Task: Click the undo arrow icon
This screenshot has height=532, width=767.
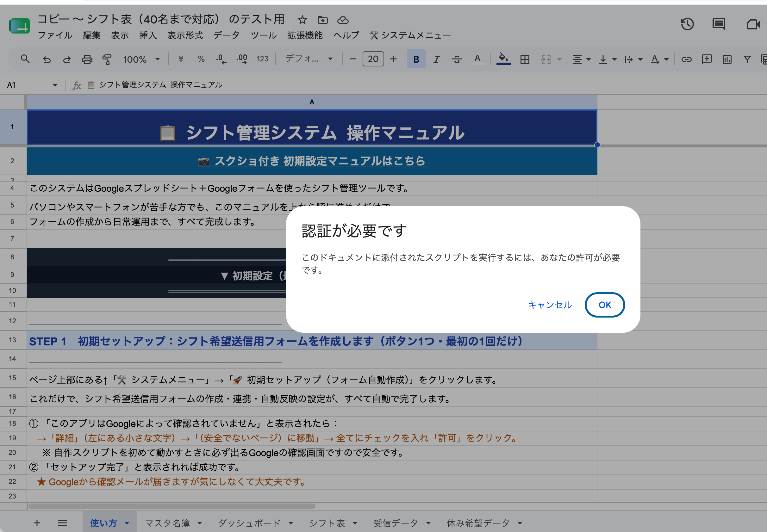Action: pyautogui.click(x=47, y=59)
